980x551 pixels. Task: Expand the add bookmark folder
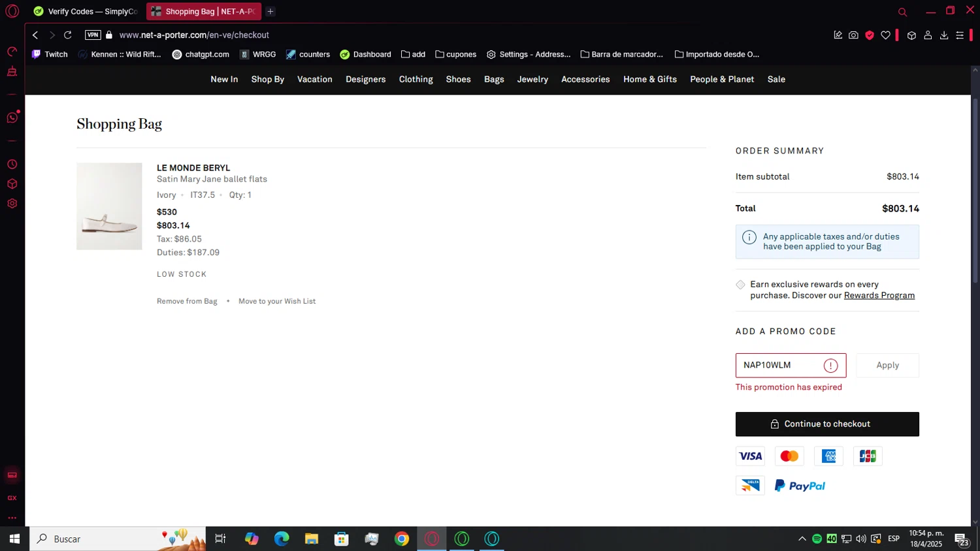click(x=413, y=54)
